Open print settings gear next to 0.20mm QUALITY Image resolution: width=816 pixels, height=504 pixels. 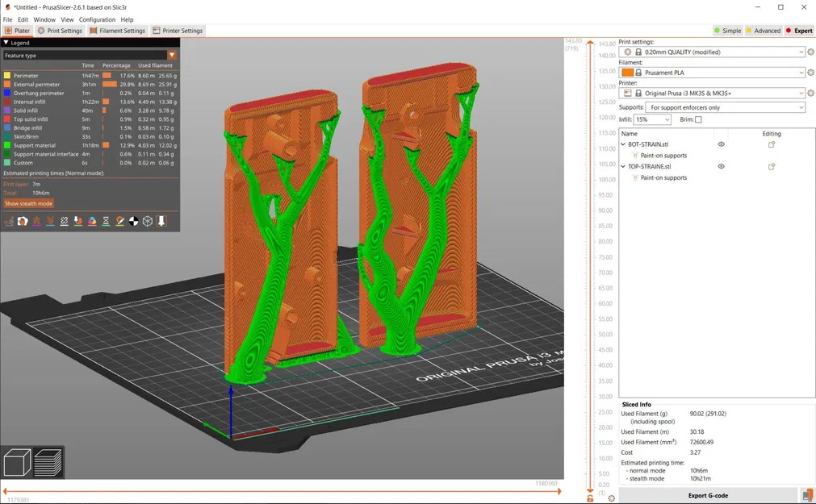point(810,52)
